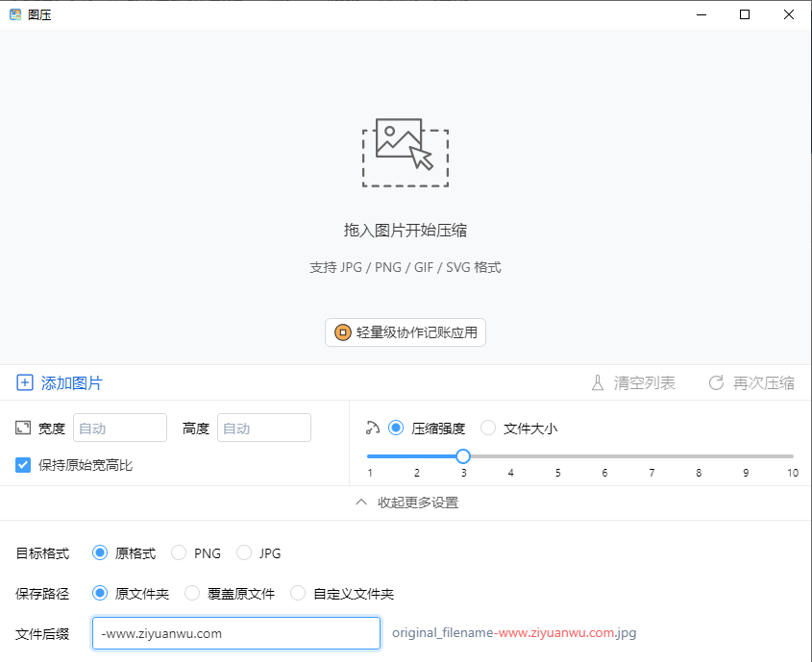Click the 图压 logo in the title bar

click(x=13, y=13)
